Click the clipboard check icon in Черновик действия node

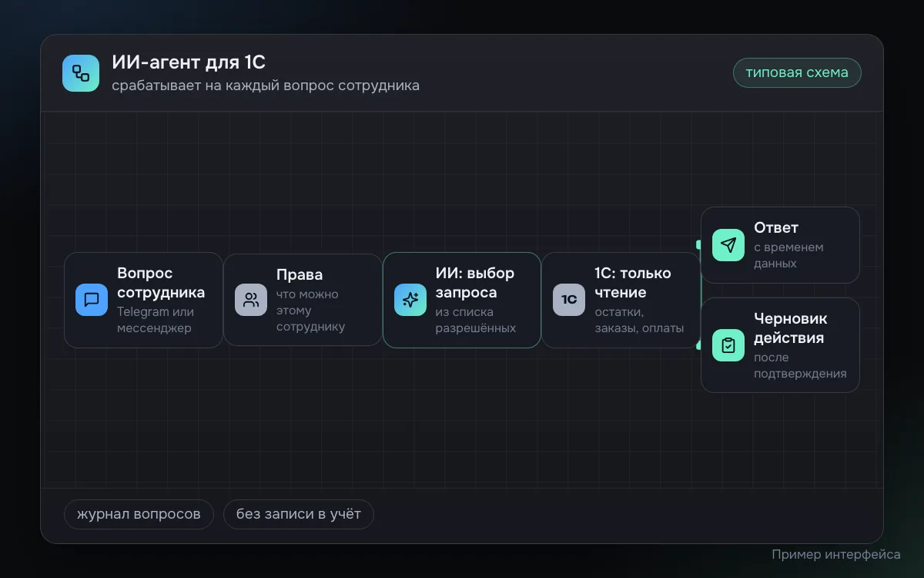coord(728,345)
